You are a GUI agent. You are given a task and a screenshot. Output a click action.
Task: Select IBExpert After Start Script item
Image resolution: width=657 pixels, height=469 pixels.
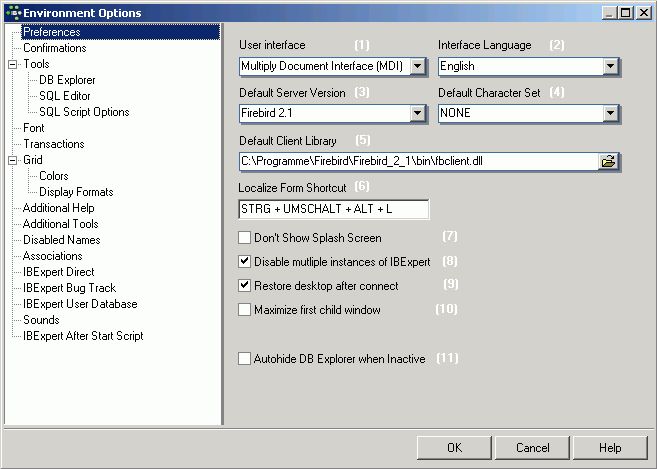(83, 336)
